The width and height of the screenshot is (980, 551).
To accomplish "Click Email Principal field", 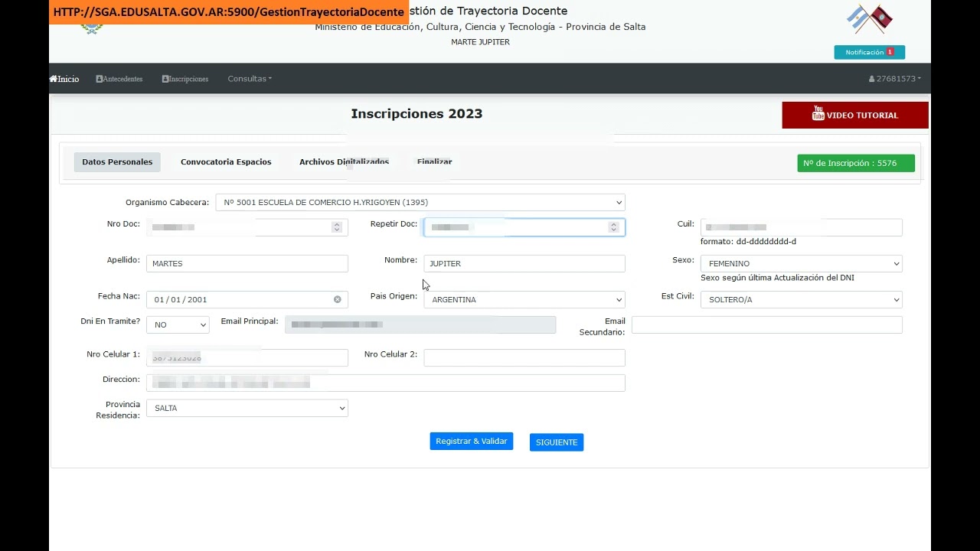I will pyautogui.click(x=420, y=324).
